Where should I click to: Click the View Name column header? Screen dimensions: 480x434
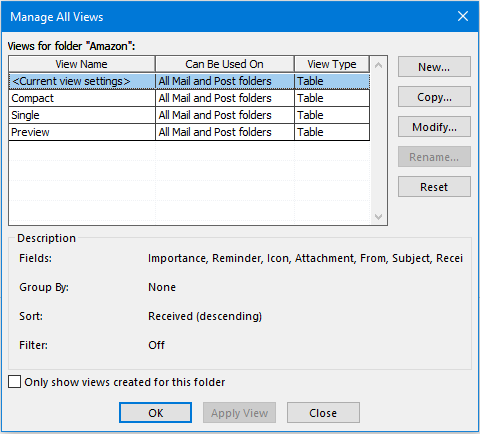(82, 64)
